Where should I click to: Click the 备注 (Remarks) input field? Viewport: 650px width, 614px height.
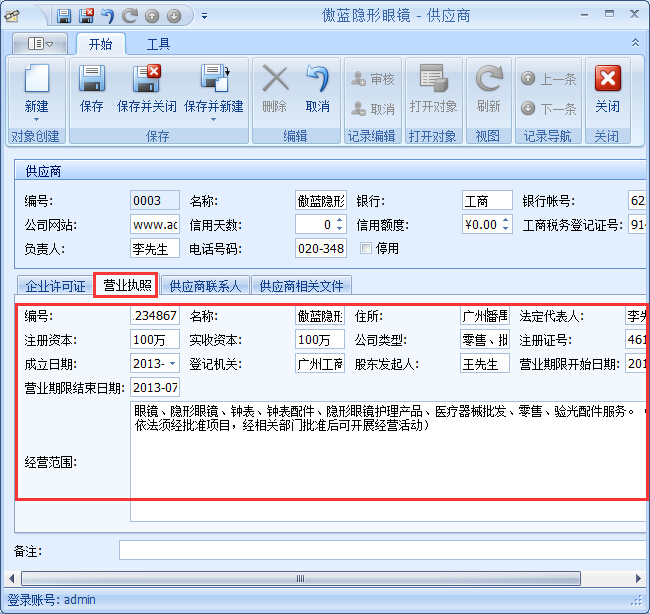click(380, 550)
